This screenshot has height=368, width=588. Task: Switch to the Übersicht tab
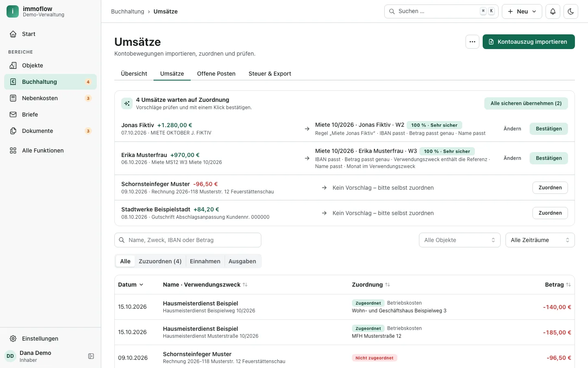tap(134, 74)
